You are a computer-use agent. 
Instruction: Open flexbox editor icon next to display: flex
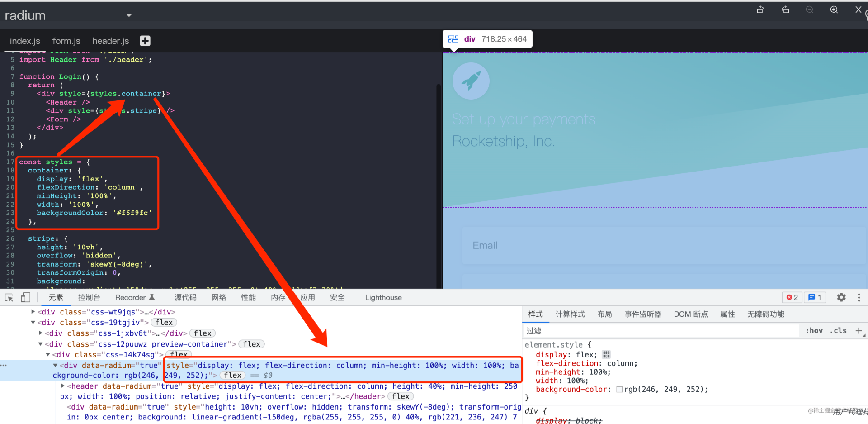[x=606, y=354]
